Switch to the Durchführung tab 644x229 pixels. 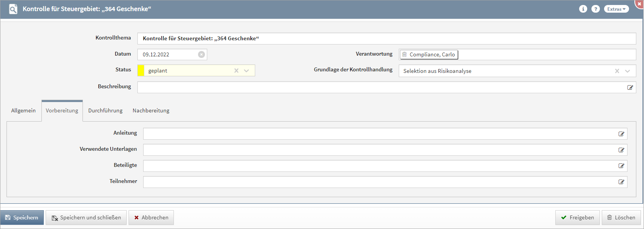tap(105, 110)
